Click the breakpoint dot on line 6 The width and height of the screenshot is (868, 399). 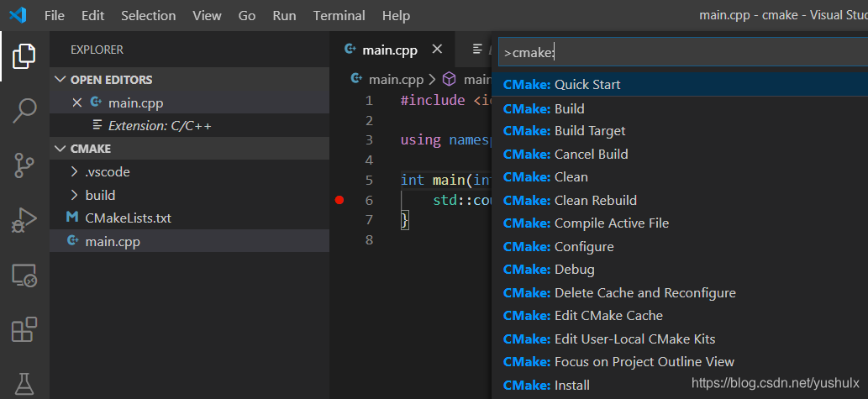pyautogui.click(x=339, y=200)
